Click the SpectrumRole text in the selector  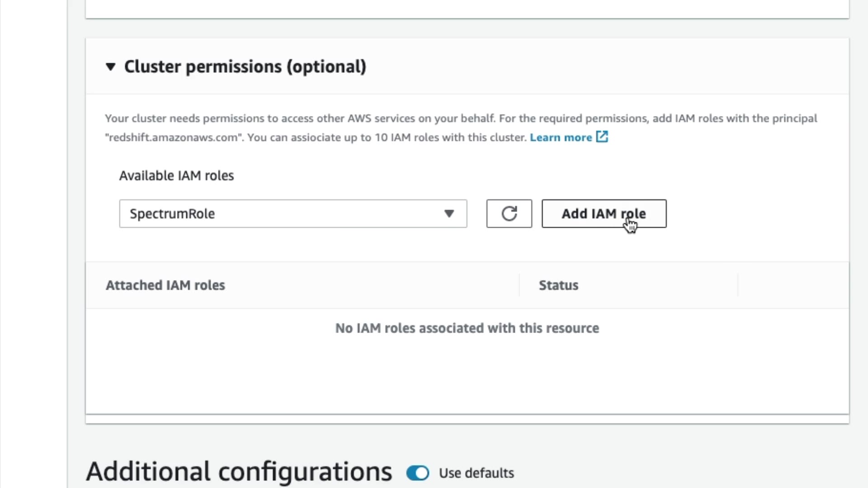point(172,214)
